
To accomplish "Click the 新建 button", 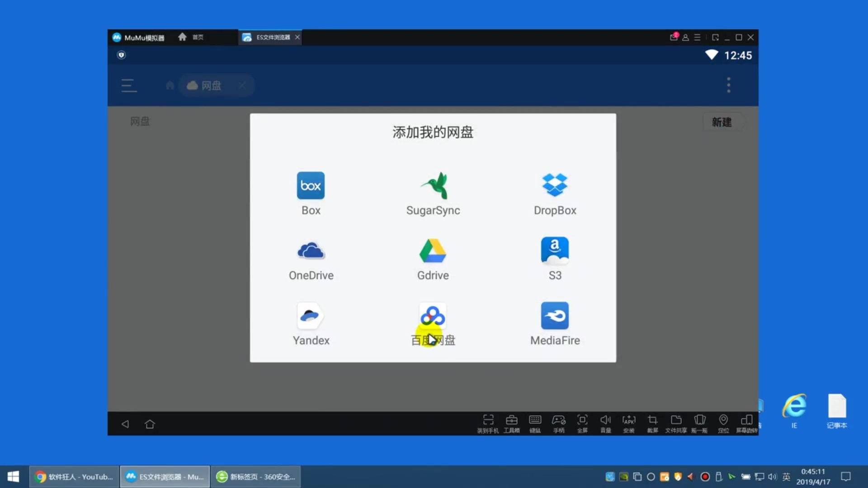I will pyautogui.click(x=722, y=122).
